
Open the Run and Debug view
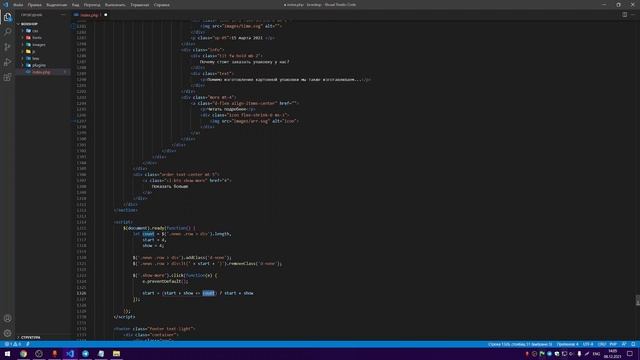click(x=7, y=62)
